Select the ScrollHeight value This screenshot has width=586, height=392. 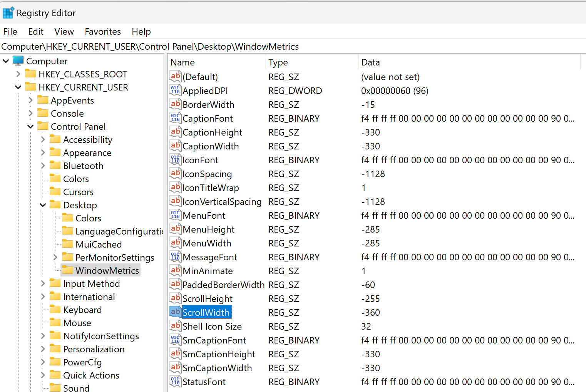[x=208, y=298]
